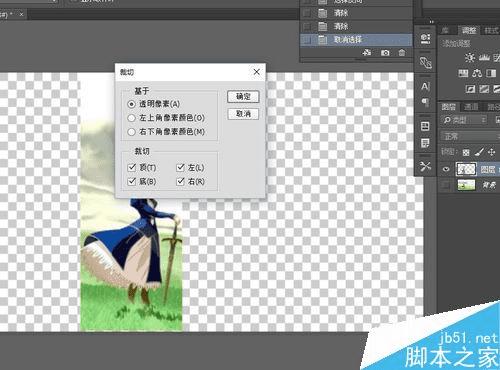This screenshot has height=370, width=500.
Task: Click the 背景 layer name
Action: pyautogui.click(x=489, y=185)
